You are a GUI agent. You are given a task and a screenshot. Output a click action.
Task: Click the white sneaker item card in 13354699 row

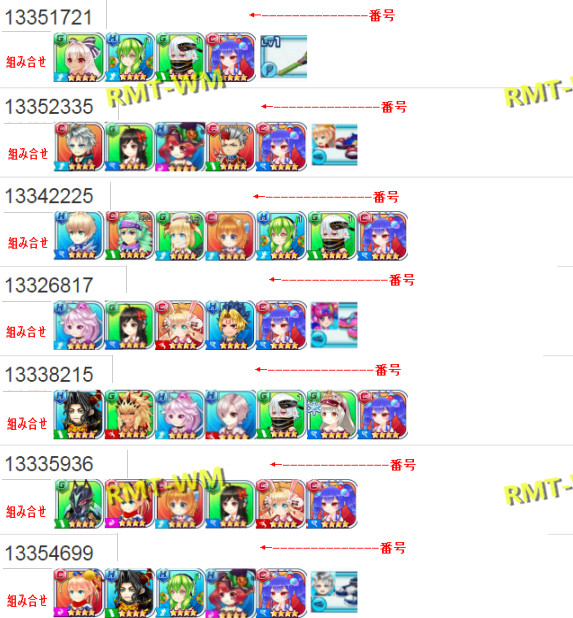click(x=334, y=591)
